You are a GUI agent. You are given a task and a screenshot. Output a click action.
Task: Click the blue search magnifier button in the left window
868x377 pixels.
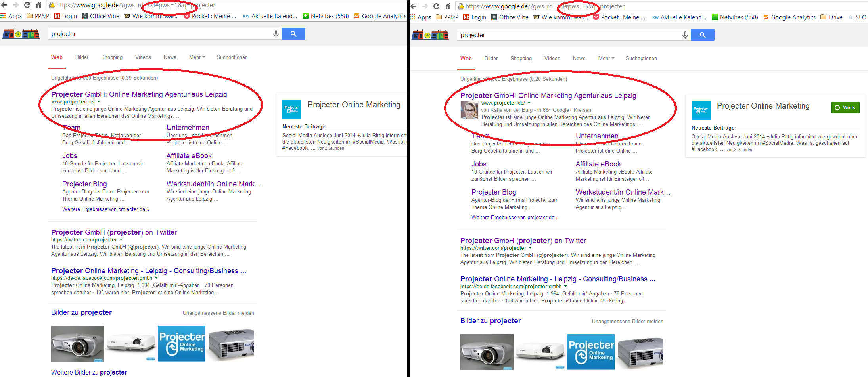pyautogui.click(x=293, y=34)
